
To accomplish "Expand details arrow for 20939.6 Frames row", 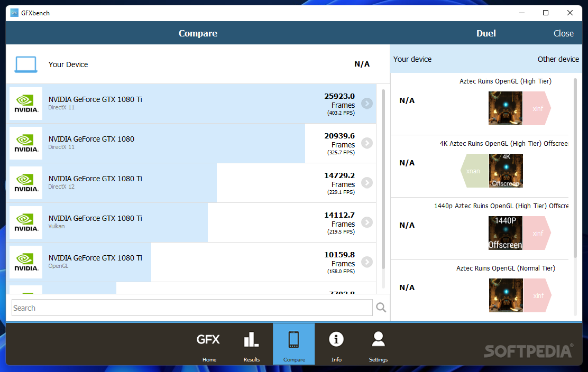I will 367,143.
